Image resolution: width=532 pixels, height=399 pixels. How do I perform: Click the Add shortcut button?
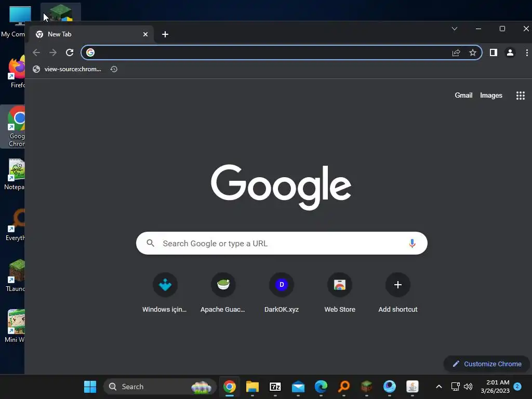point(398,294)
